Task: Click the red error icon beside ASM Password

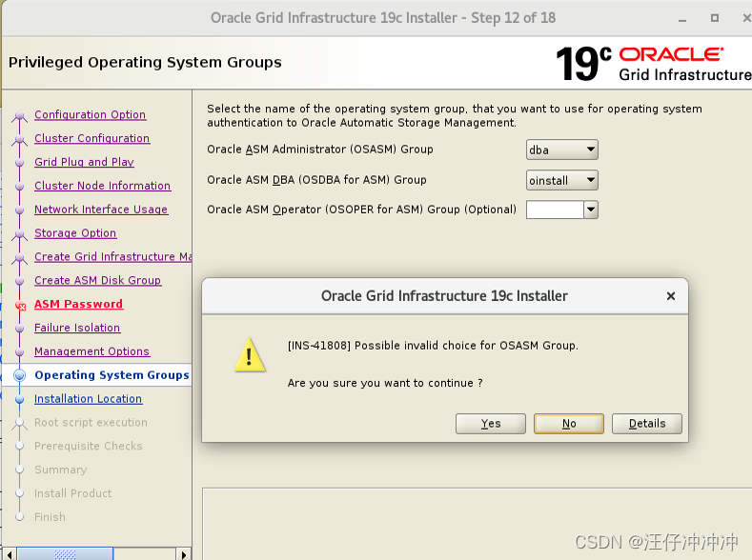Action: coord(20,306)
